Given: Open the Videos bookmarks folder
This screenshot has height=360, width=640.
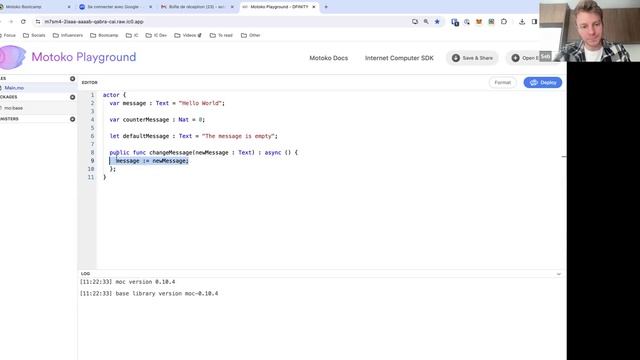Looking at the screenshot, I should coord(188,36).
